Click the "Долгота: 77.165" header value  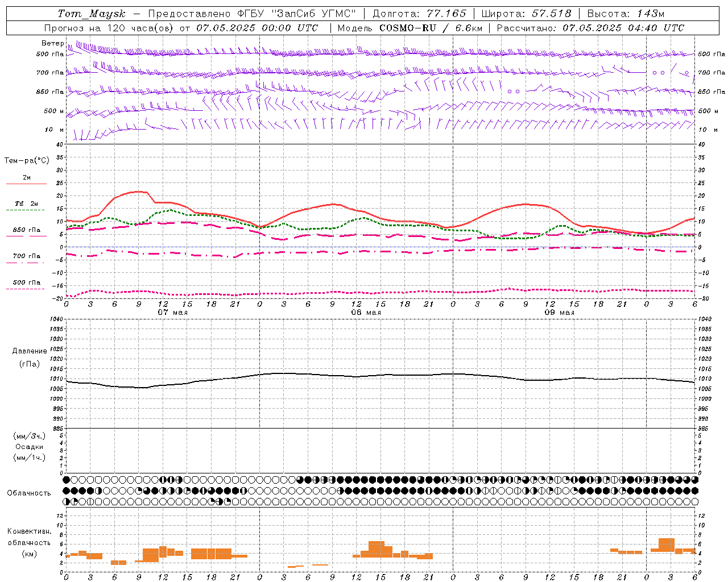click(x=419, y=14)
